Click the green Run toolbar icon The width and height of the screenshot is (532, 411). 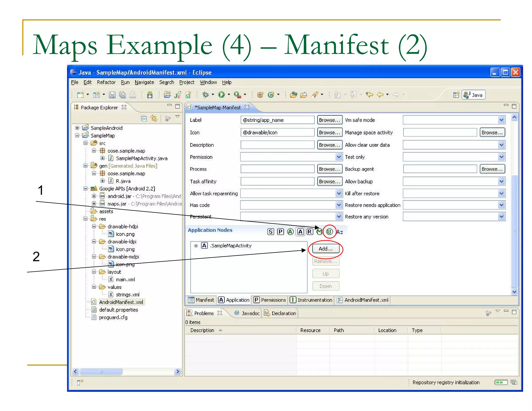(x=222, y=95)
